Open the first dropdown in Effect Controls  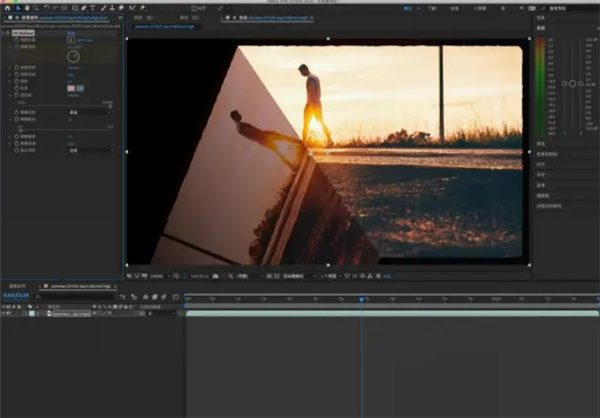click(90, 112)
